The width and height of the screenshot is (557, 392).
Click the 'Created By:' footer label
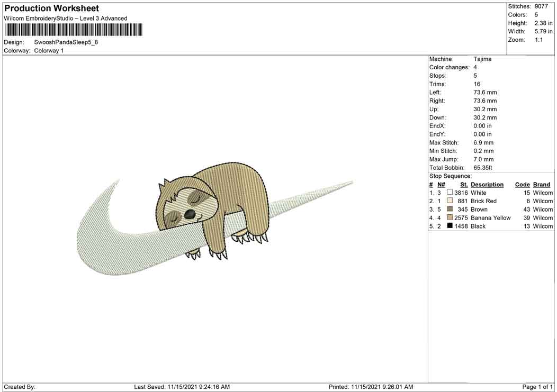pyautogui.click(x=20, y=387)
